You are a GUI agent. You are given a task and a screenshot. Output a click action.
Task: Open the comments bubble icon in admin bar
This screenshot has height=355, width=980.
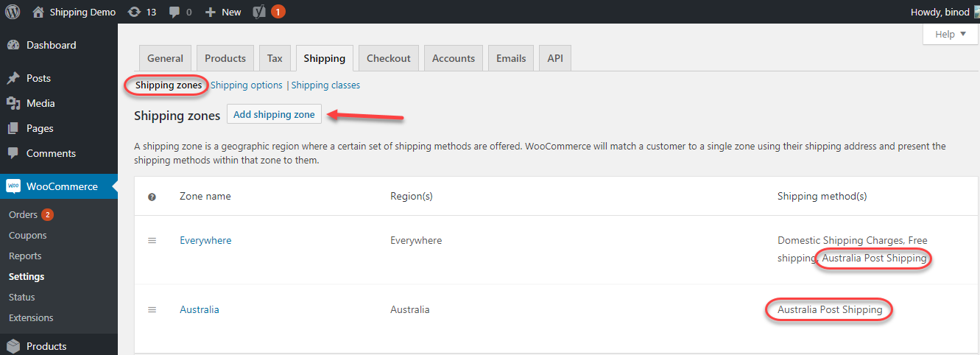[174, 12]
